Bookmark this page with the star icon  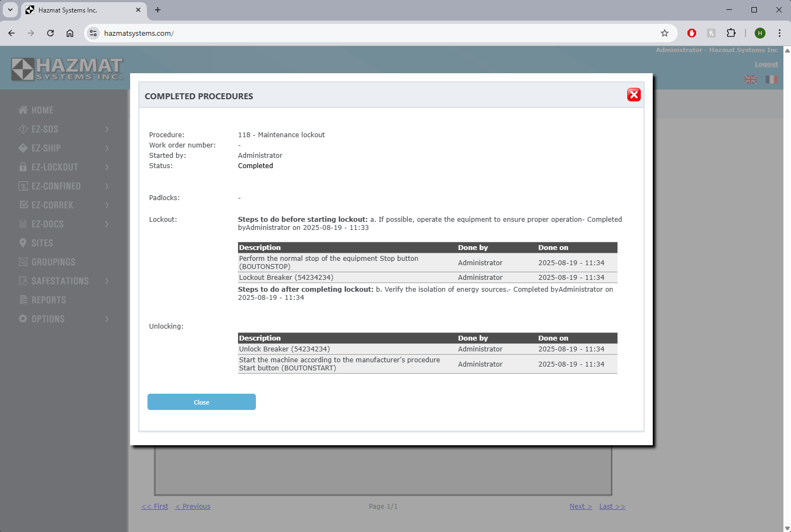pos(665,33)
